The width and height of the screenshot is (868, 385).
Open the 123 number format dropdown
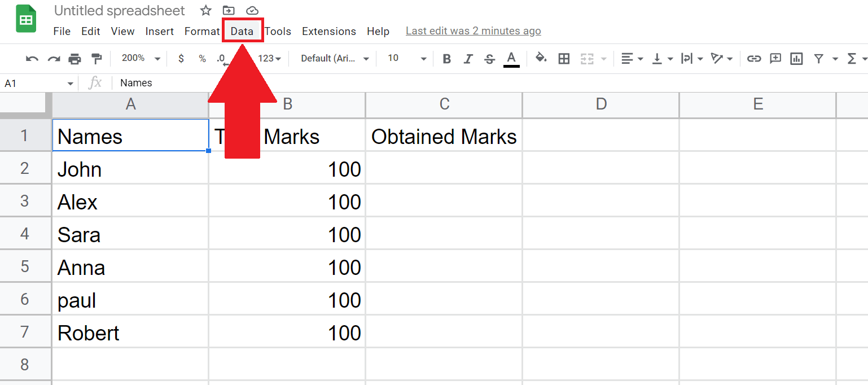point(270,58)
